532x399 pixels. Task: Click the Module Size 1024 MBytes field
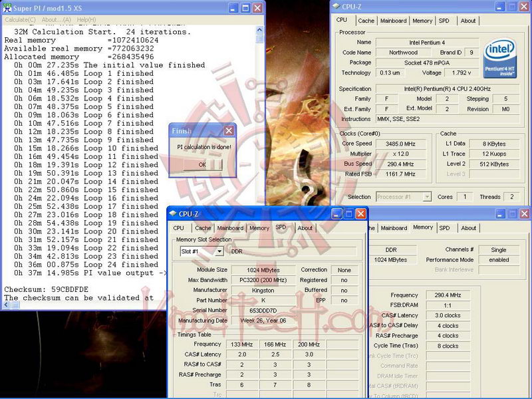pyautogui.click(x=263, y=270)
